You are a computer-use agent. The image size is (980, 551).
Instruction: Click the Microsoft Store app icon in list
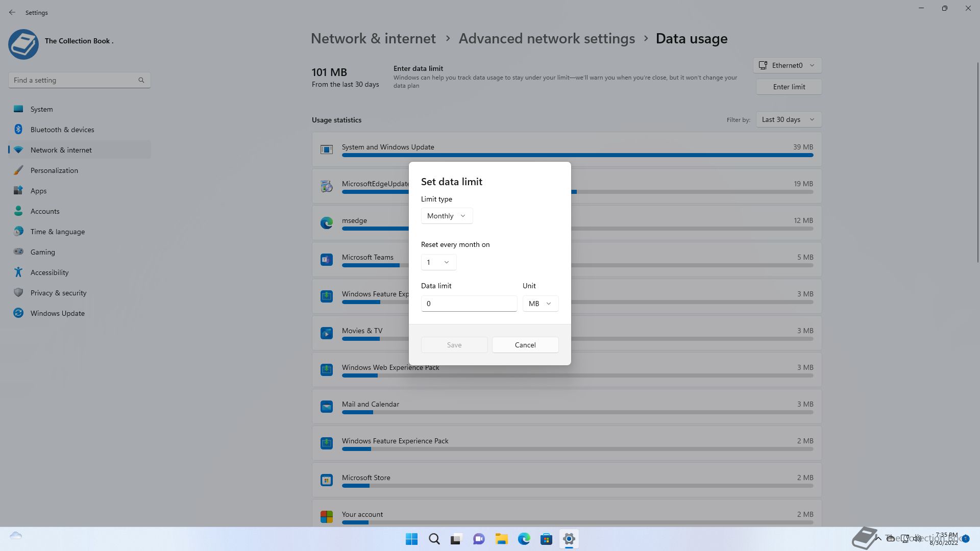pos(327,480)
